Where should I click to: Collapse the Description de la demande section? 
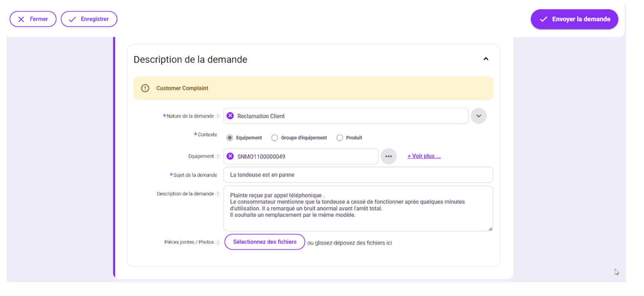(485, 59)
